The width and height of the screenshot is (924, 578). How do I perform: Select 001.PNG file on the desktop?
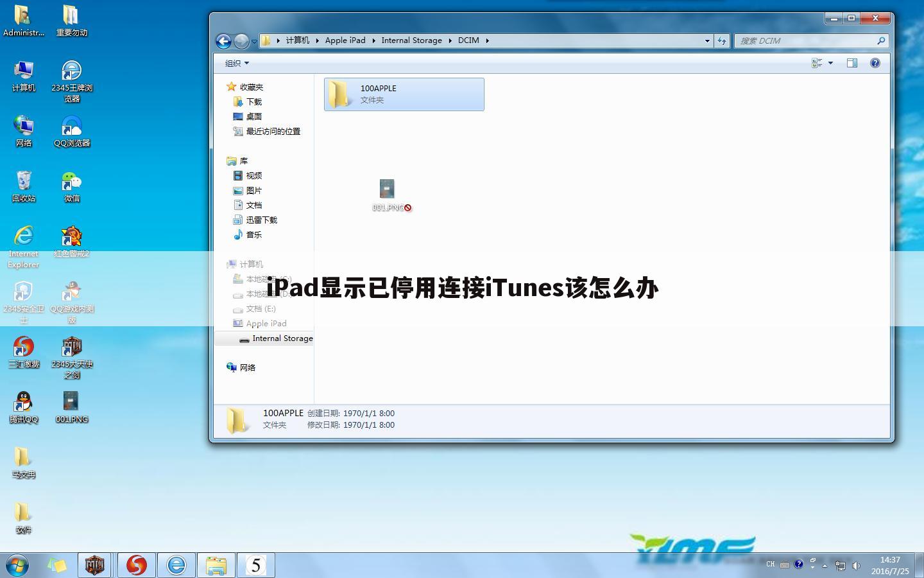[71, 408]
